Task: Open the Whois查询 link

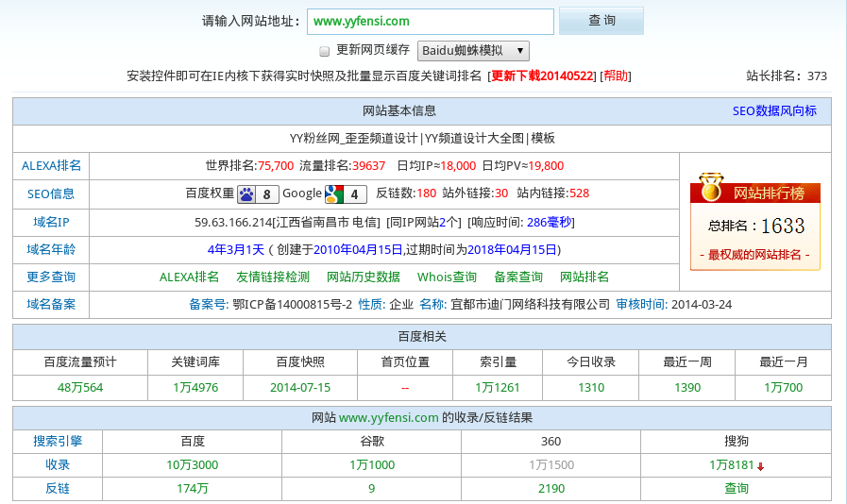Action: [447, 277]
